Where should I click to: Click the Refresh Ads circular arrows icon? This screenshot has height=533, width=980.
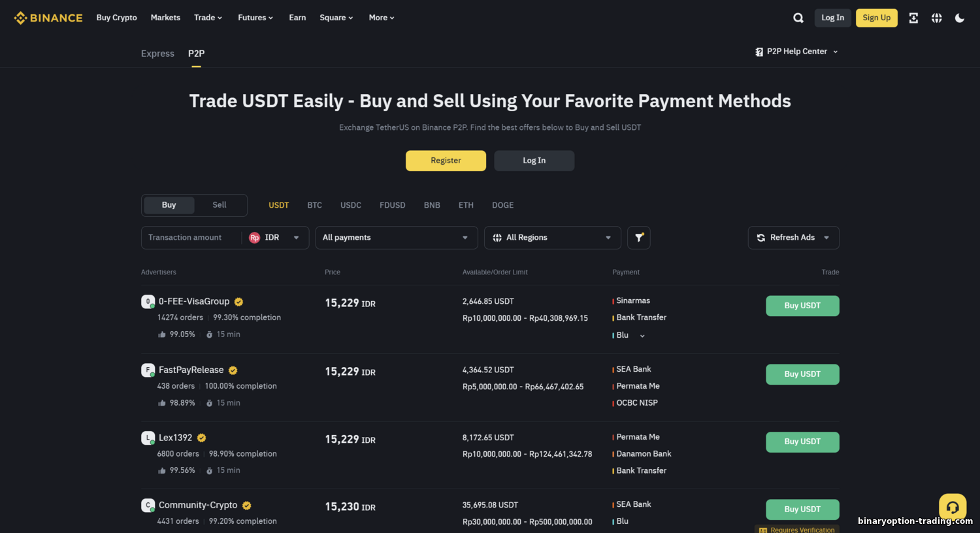click(761, 238)
